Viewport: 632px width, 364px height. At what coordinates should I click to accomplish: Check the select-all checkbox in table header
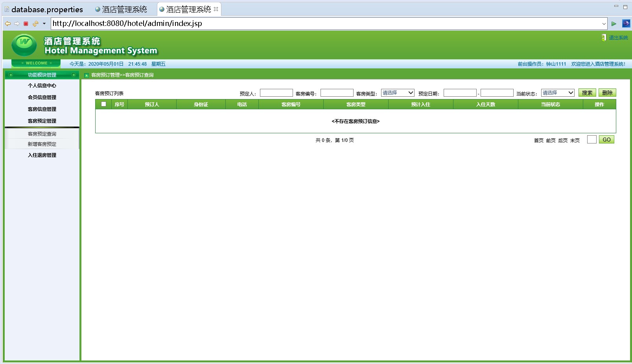(104, 104)
